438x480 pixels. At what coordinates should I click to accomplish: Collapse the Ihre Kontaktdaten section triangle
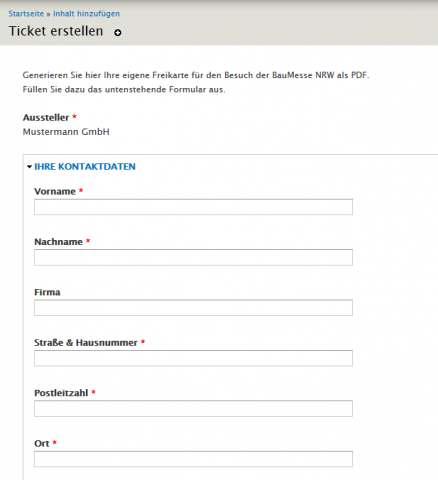coord(29,167)
